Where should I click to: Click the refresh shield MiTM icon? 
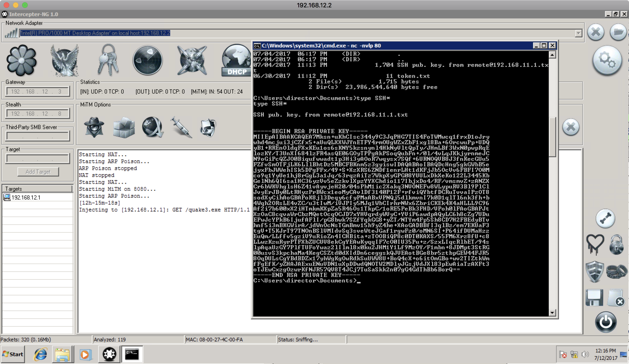tap(208, 127)
